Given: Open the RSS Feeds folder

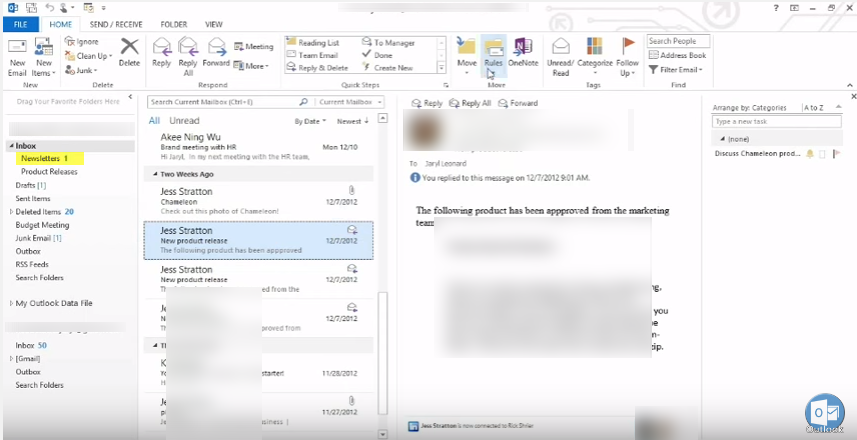Looking at the screenshot, I should [x=32, y=265].
